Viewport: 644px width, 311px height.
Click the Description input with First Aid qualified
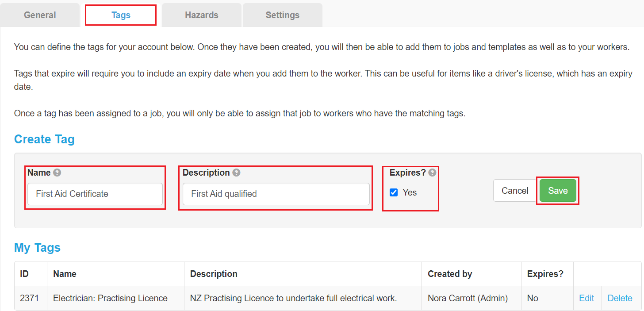275,194
